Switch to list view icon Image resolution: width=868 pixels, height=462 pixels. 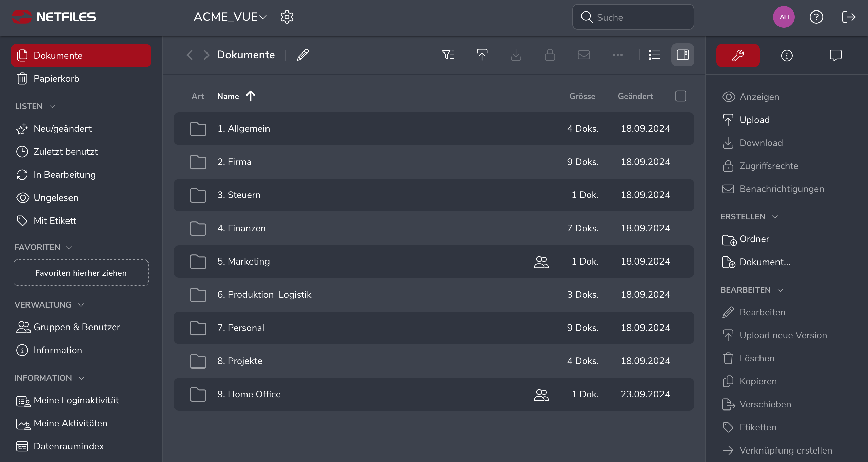click(654, 55)
